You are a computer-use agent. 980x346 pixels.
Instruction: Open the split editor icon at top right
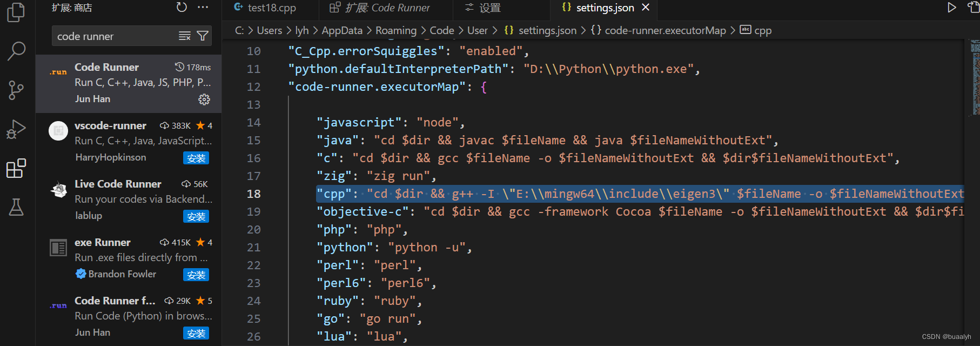point(974,8)
